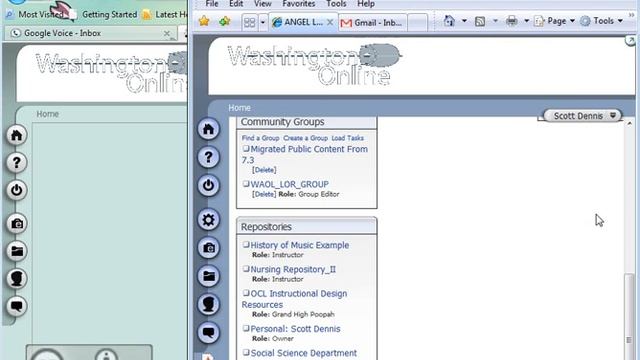
Task: Click Home breadcrumb in left Firefox window
Action: pos(48,114)
